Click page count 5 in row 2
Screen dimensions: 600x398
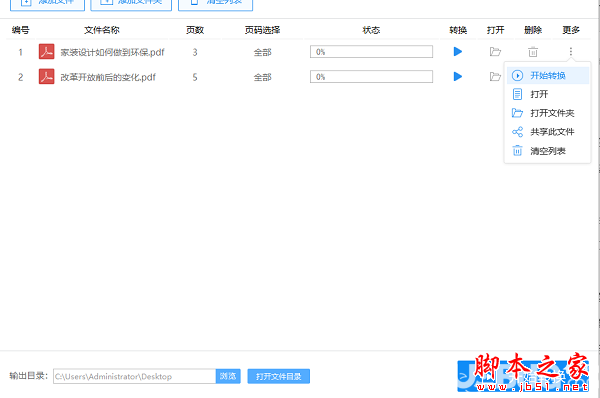pyautogui.click(x=195, y=77)
